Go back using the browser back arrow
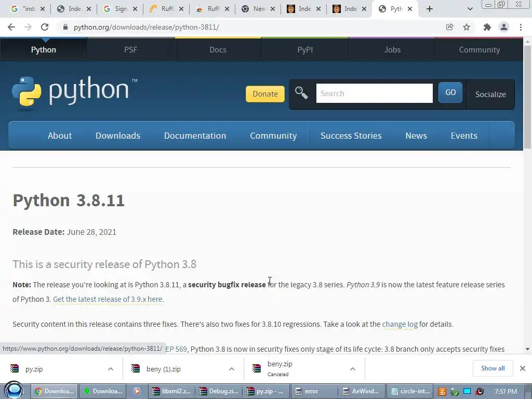The height and width of the screenshot is (399, 532). pyautogui.click(x=11, y=27)
